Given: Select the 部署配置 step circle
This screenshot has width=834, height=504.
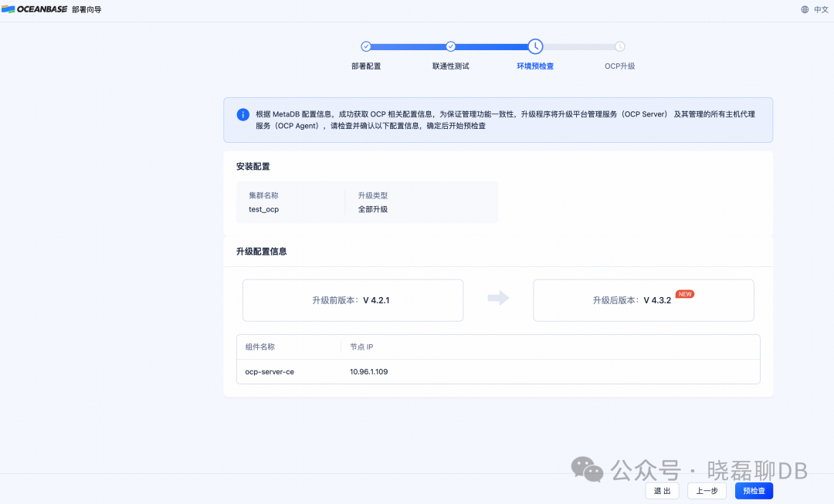Looking at the screenshot, I should coord(366,46).
